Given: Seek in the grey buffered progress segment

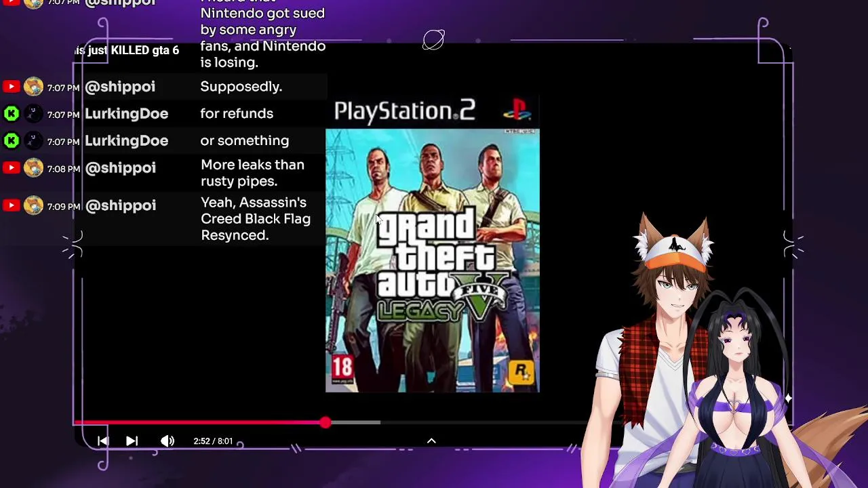Looking at the screenshot, I should [x=355, y=422].
